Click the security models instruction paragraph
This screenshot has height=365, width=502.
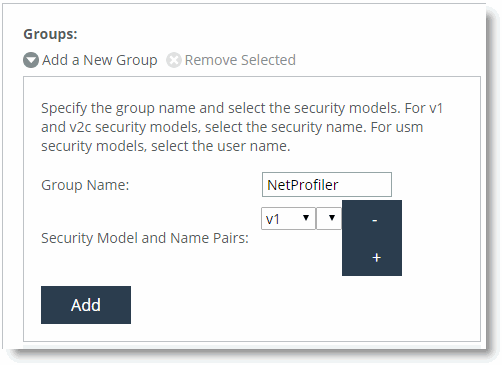tap(242, 127)
